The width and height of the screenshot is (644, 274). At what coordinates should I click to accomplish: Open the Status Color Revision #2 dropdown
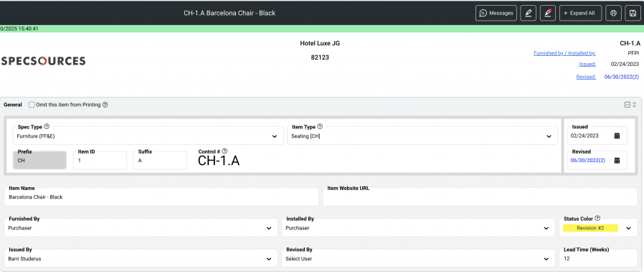[598, 228]
